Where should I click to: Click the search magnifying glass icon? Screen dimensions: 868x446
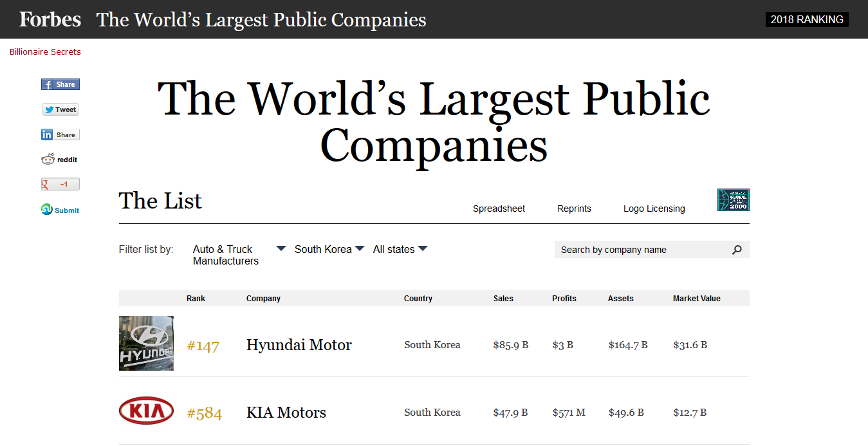coord(737,250)
